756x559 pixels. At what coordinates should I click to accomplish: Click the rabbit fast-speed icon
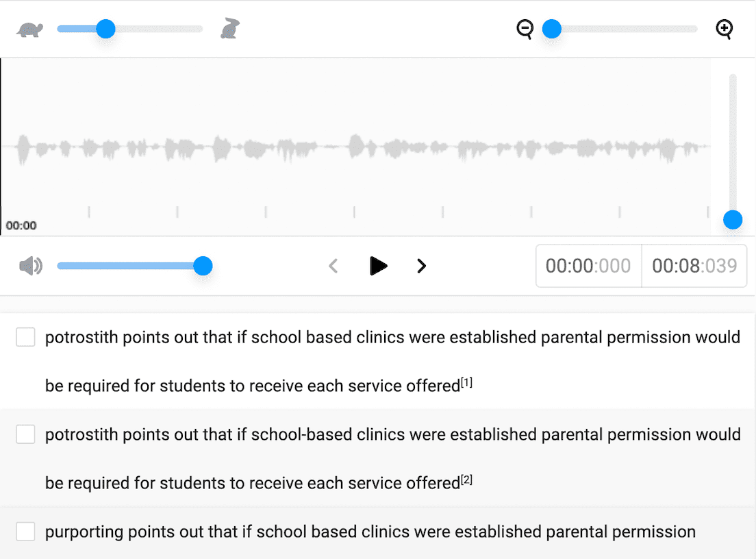click(230, 29)
